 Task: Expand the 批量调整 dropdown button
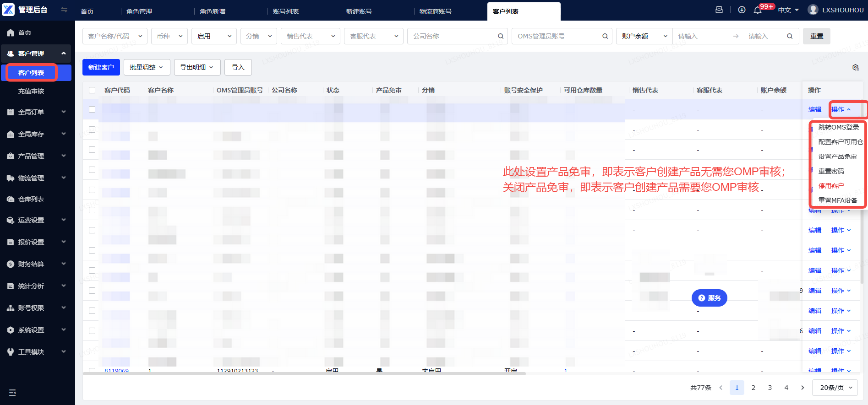[x=147, y=67]
